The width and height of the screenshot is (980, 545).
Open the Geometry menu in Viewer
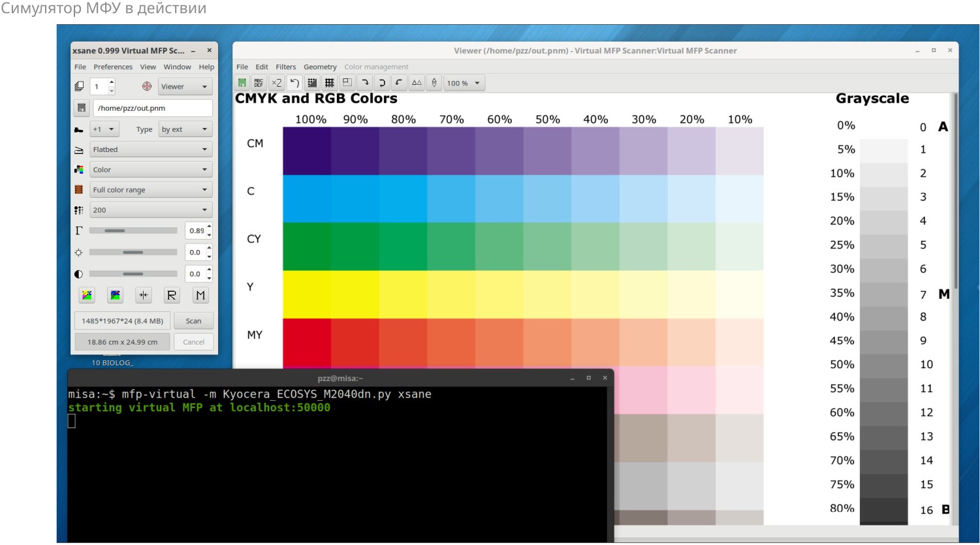[x=320, y=67]
